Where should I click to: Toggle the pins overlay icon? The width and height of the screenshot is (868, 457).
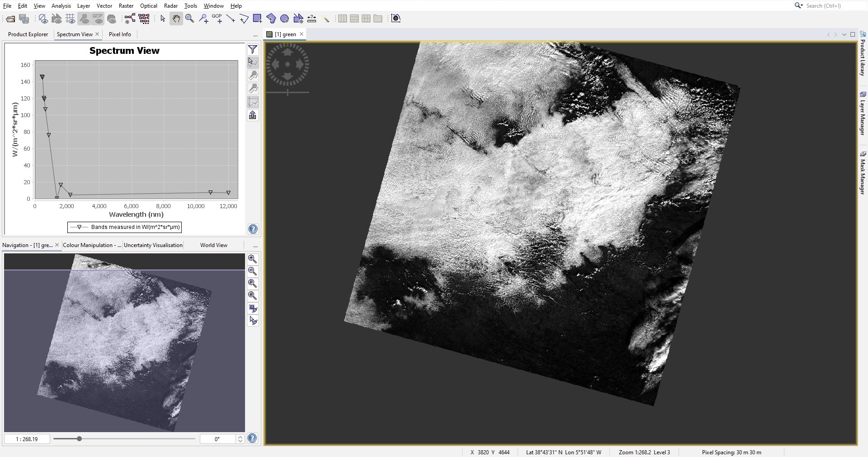(x=84, y=19)
